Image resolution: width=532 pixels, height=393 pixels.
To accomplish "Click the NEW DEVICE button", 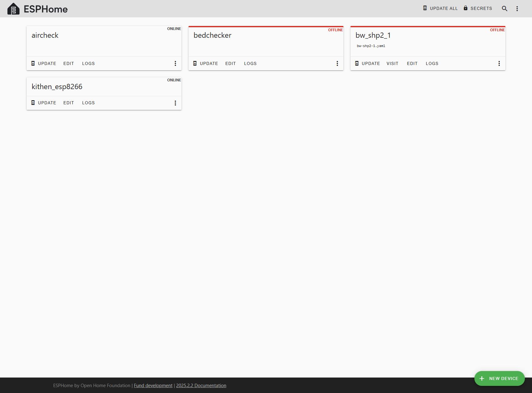I will click(x=499, y=378).
